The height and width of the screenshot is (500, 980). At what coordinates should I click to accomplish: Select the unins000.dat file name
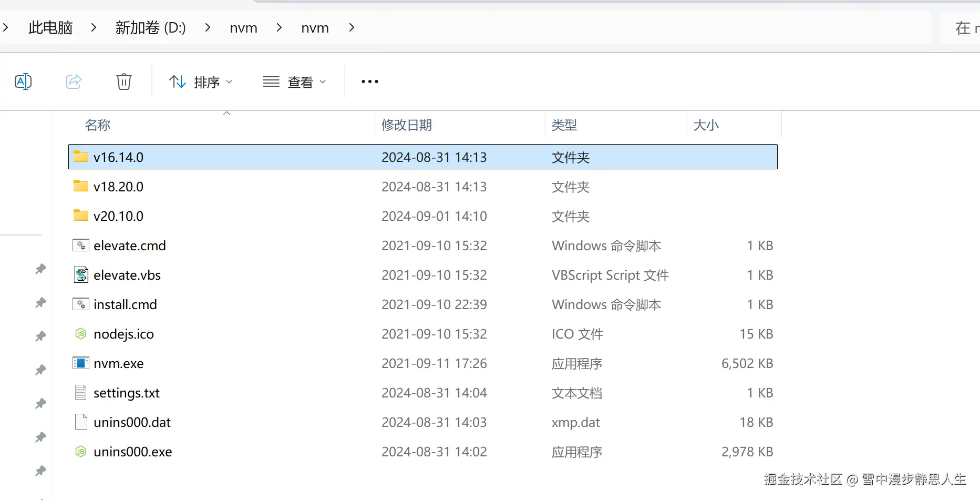click(132, 422)
